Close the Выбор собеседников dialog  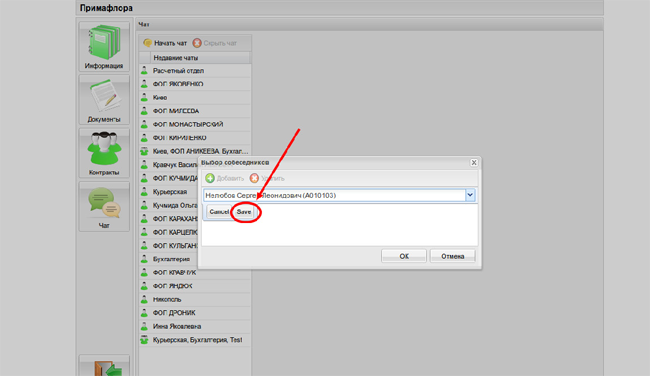coord(474,163)
